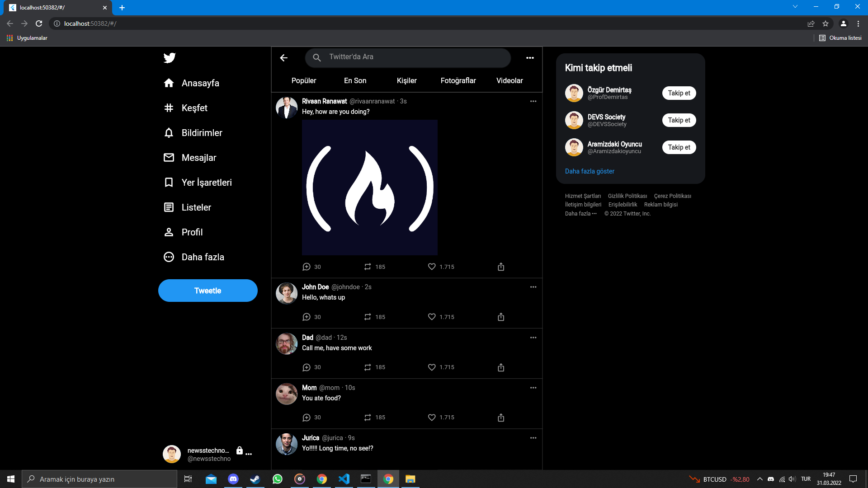
Task: Share John Doe's tweet
Action: 501,317
